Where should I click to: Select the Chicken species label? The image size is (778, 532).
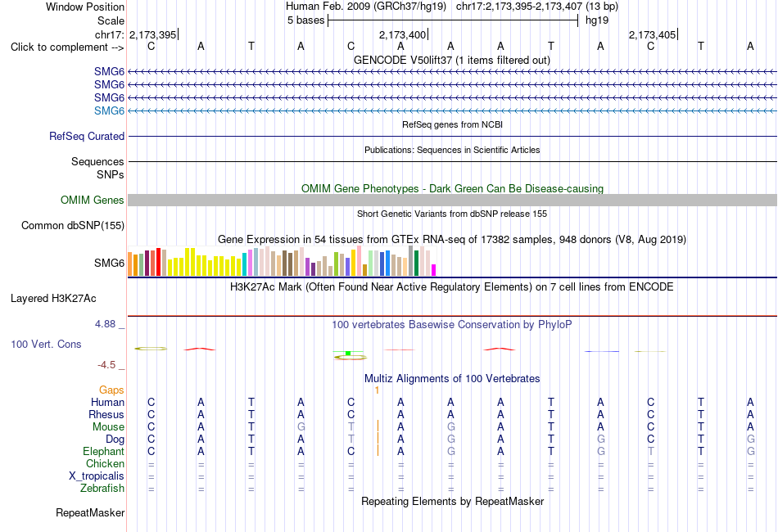pos(105,463)
